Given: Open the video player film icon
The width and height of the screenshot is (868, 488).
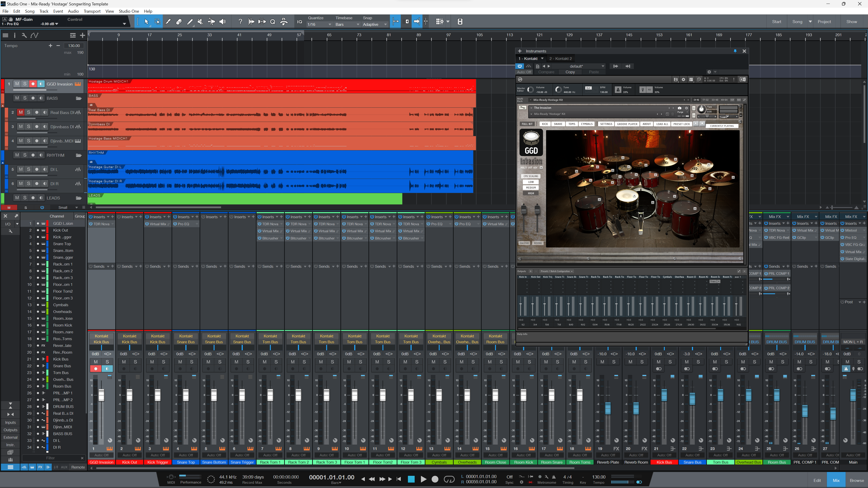Looking at the screenshot, I should click(x=460, y=21).
